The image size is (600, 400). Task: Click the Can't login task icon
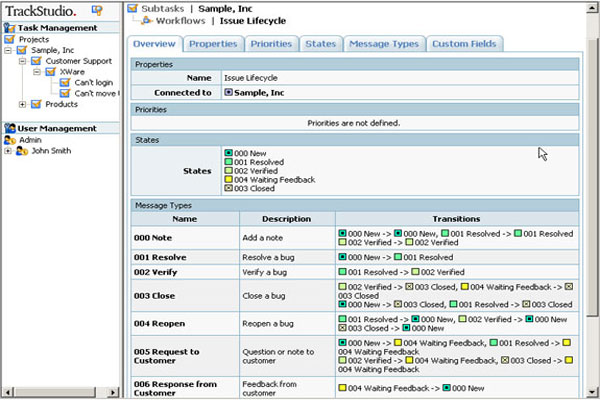click(x=64, y=82)
